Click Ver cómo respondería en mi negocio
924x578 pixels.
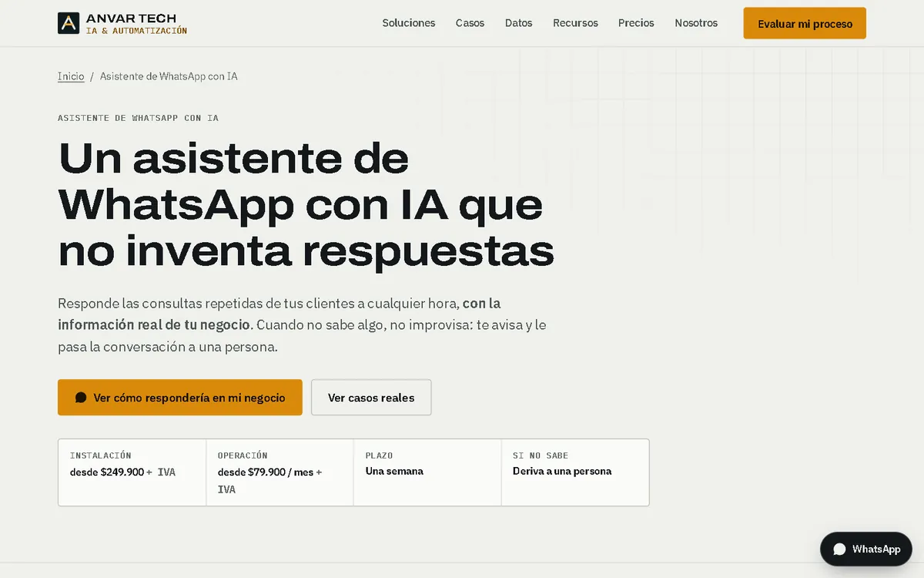point(180,398)
